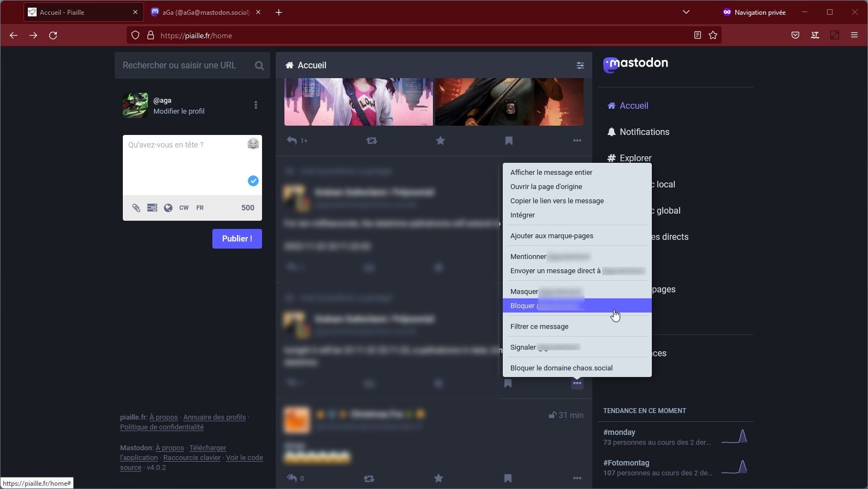868x489 pixels.
Task: Select Envoyer un message direct à
Action: pyautogui.click(x=577, y=270)
